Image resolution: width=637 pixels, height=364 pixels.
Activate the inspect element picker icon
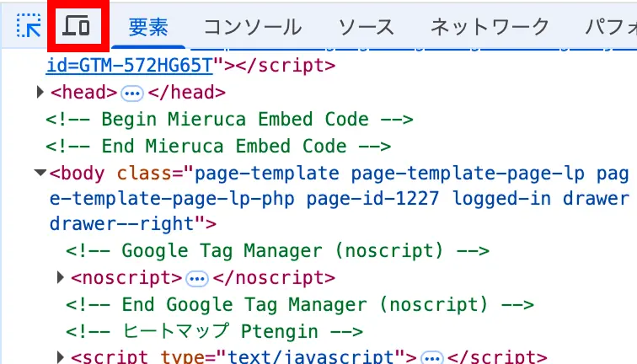coord(29,25)
